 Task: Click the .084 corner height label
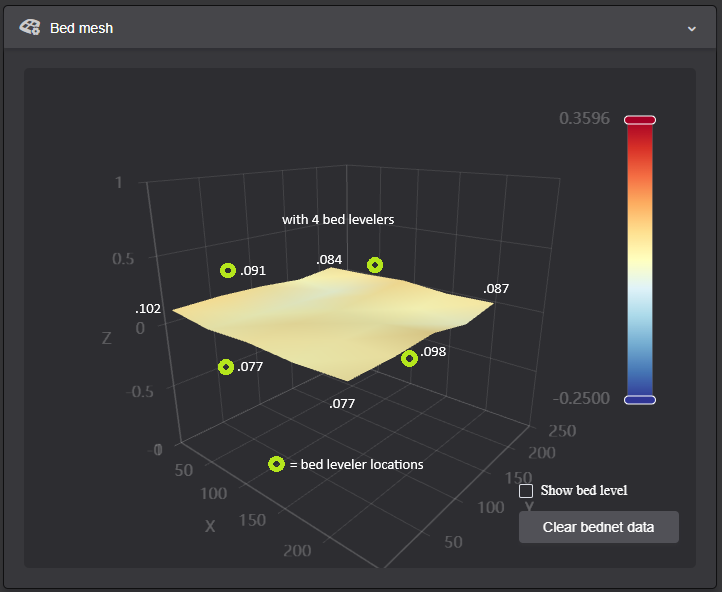329,260
